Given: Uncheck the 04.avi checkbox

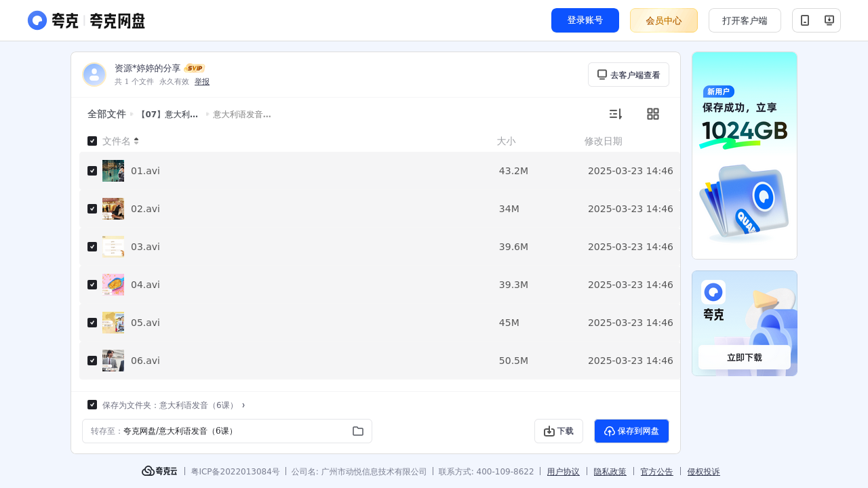Looking at the screenshot, I should click(92, 285).
